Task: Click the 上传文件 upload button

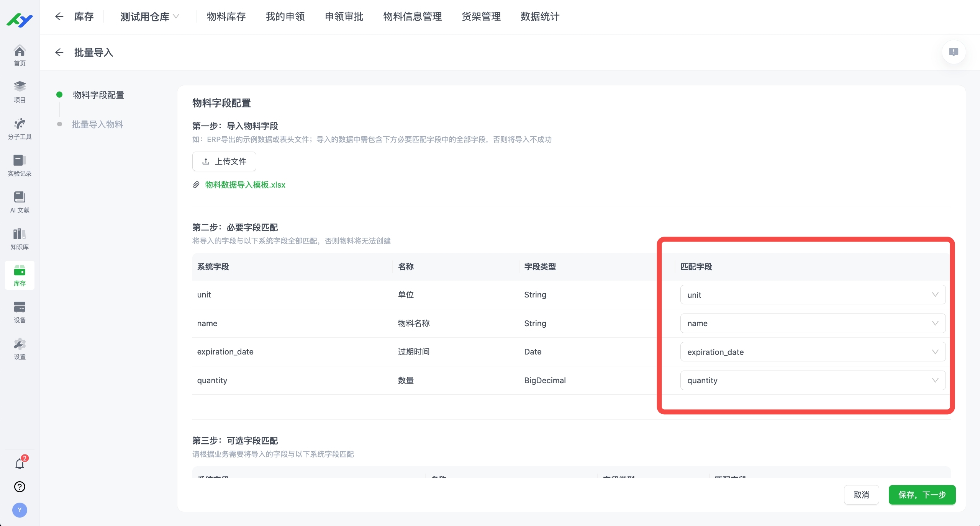Action: pos(224,161)
